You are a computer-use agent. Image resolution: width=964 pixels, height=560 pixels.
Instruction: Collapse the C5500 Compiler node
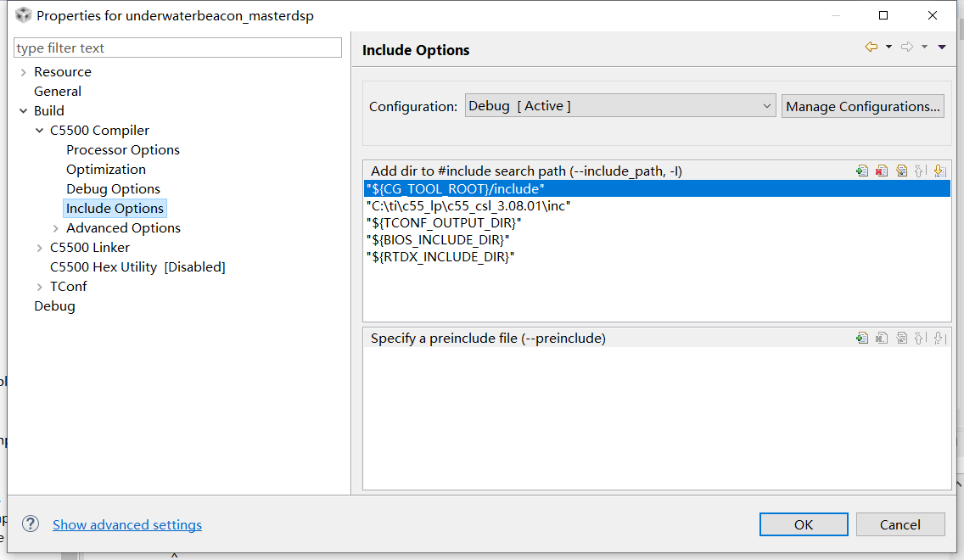click(x=39, y=131)
